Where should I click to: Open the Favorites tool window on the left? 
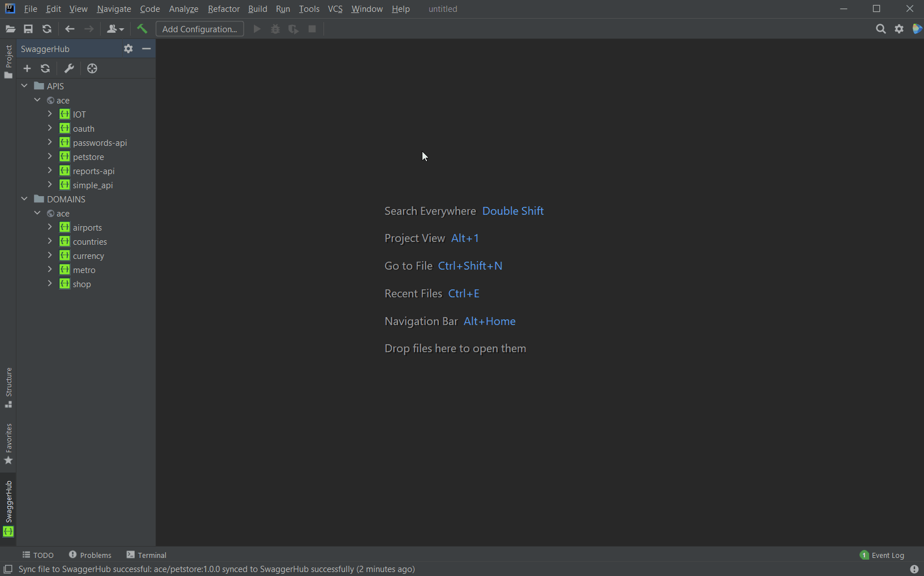click(x=8, y=445)
